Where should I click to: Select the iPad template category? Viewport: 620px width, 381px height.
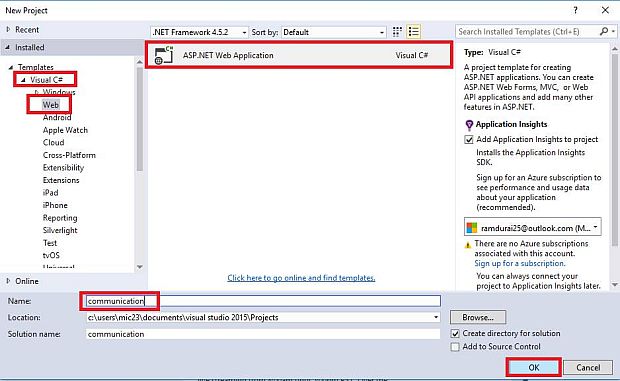50,192
